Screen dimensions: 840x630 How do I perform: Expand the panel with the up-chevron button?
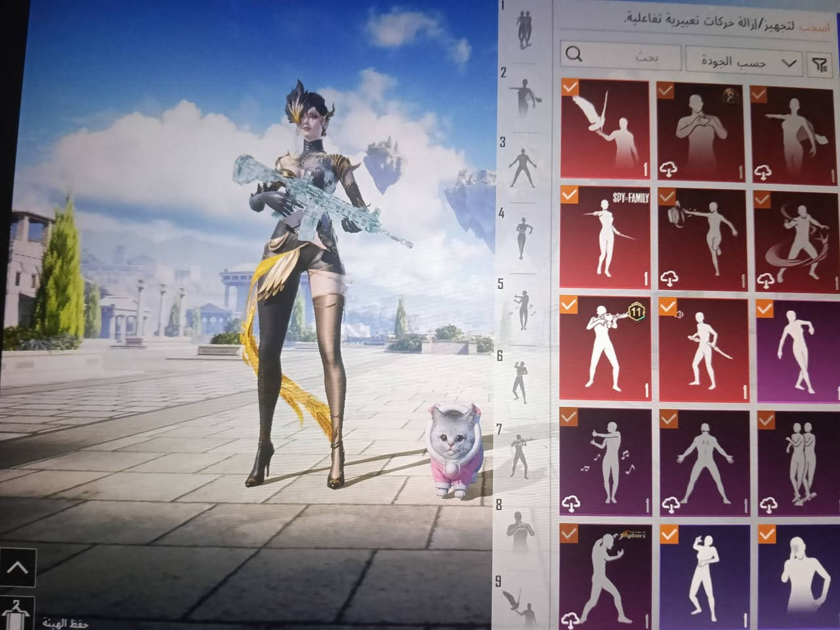coord(18,568)
